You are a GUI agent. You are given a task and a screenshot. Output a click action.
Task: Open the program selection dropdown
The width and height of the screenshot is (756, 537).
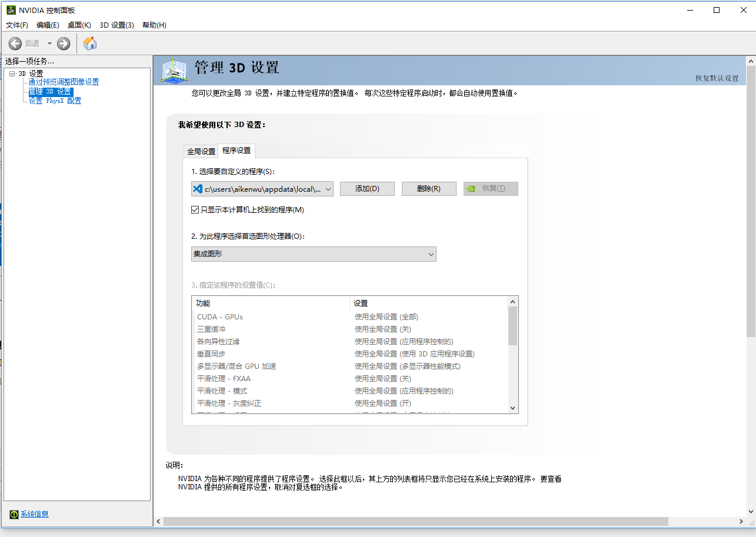click(x=328, y=189)
